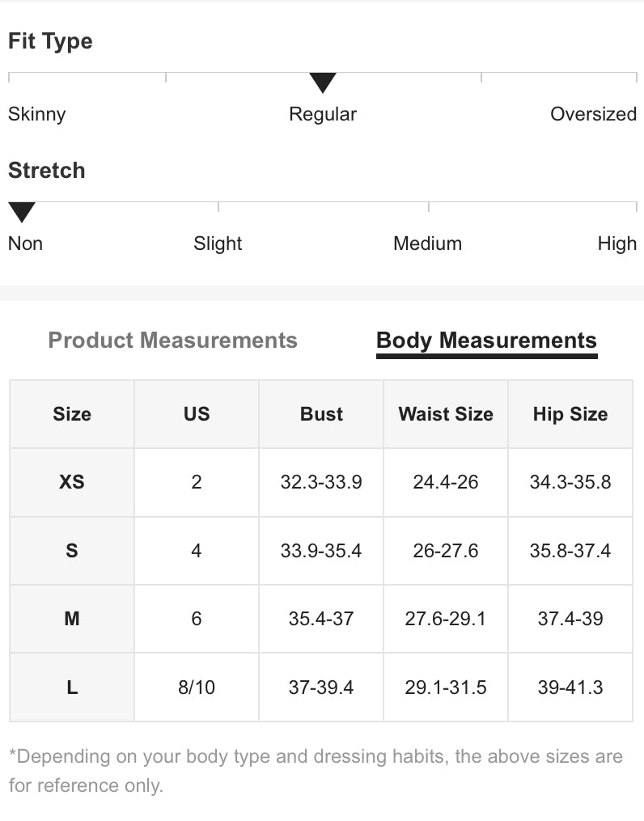Click the Stretch triangle marker at Non
The image size is (644, 821).
coord(22,212)
